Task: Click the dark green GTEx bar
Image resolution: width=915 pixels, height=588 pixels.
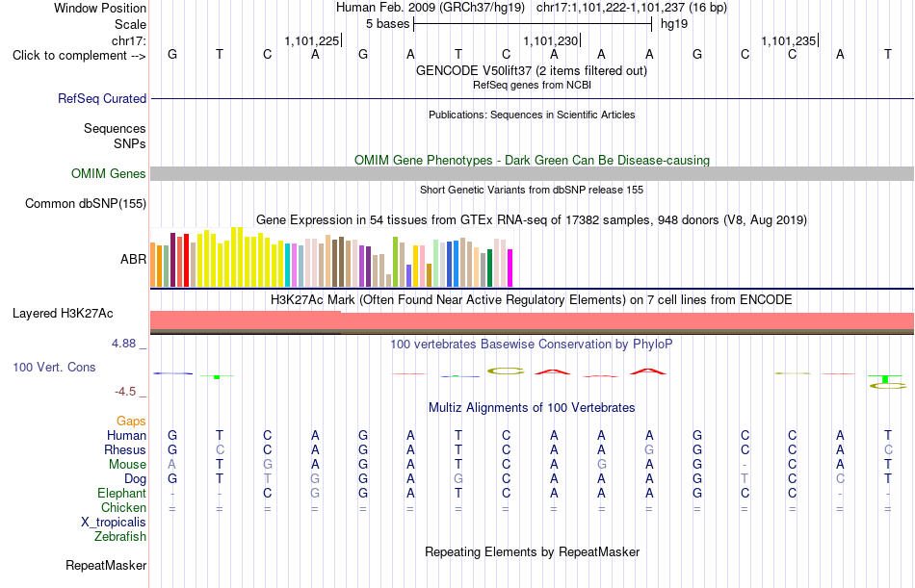Action: coord(489,268)
